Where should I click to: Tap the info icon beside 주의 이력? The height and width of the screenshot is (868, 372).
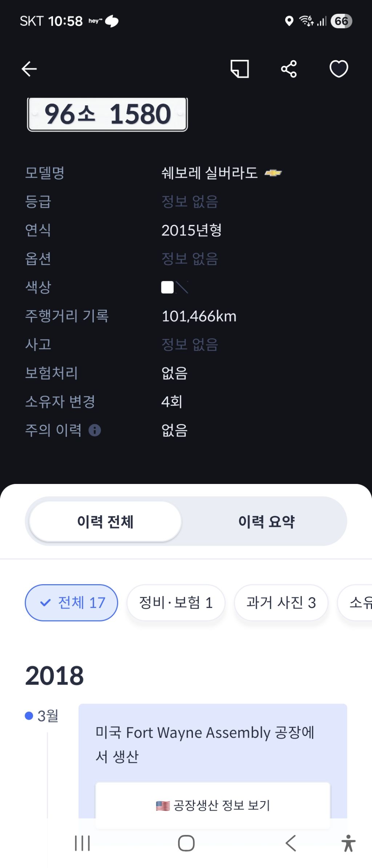(95, 431)
